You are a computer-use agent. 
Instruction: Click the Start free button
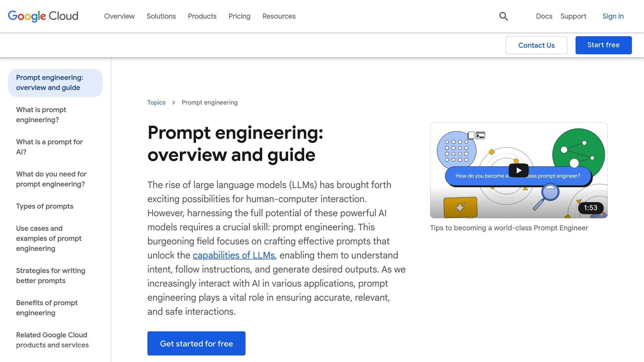coord(603,45)
